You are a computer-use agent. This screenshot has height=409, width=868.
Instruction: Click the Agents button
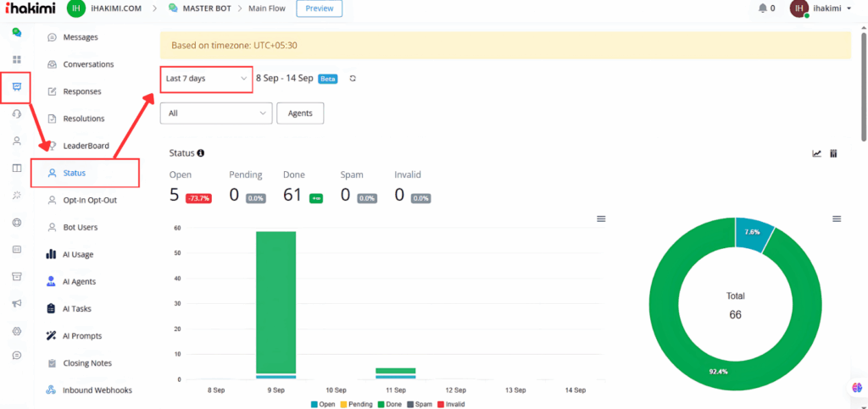click(300, 113)
